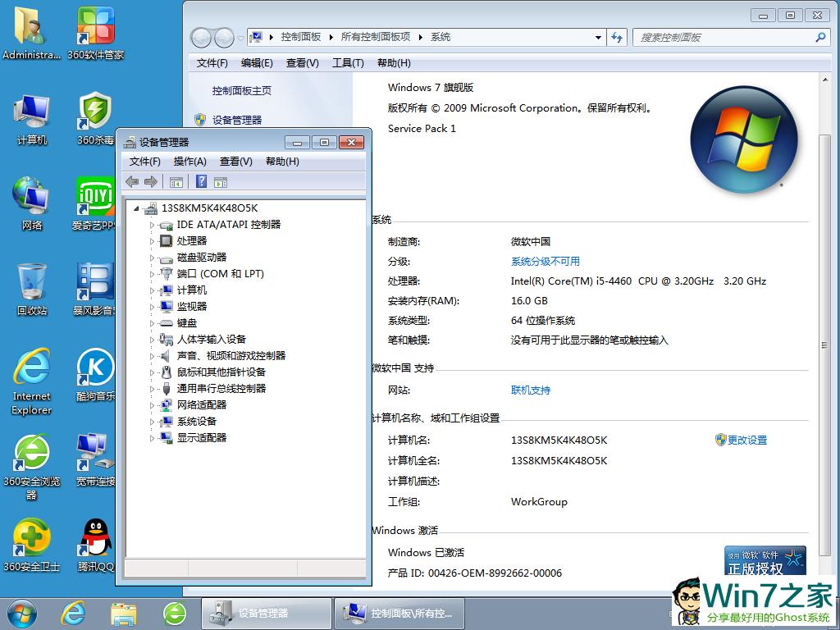The image size is (840, 630).
Task: Open the 操作(A) menu in Device Manager
Action: coord(191,162)
